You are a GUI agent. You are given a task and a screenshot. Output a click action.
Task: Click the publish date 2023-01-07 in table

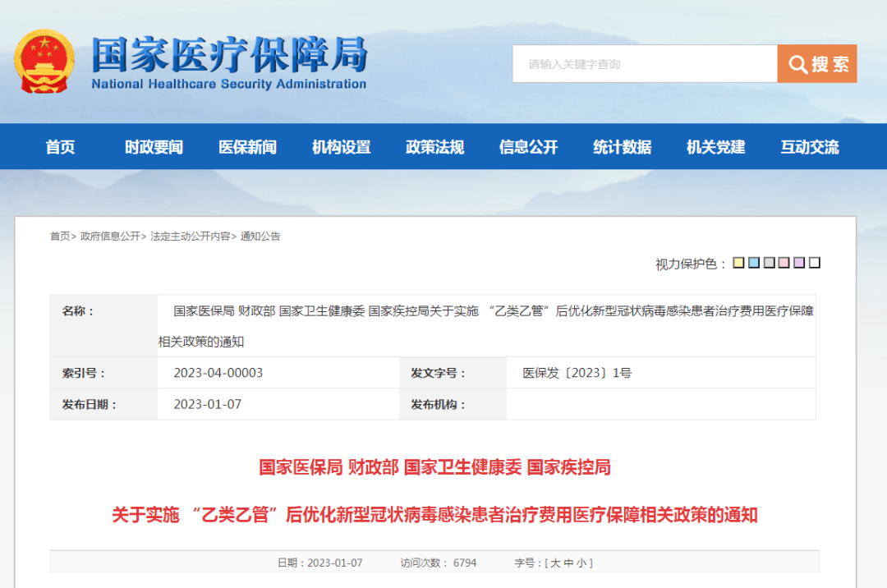[x=207, y=405]
